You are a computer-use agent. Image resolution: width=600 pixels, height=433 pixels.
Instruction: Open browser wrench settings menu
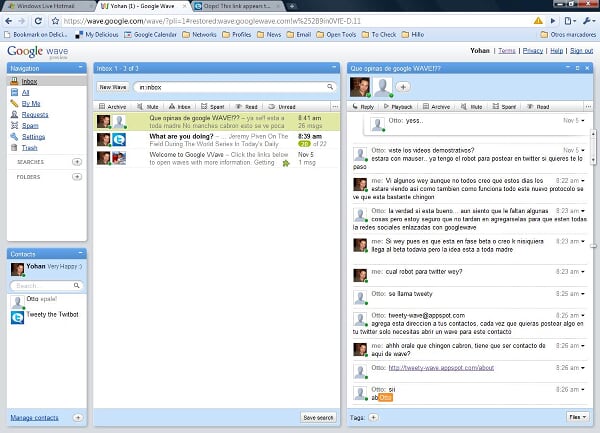(x=589, y=21)
